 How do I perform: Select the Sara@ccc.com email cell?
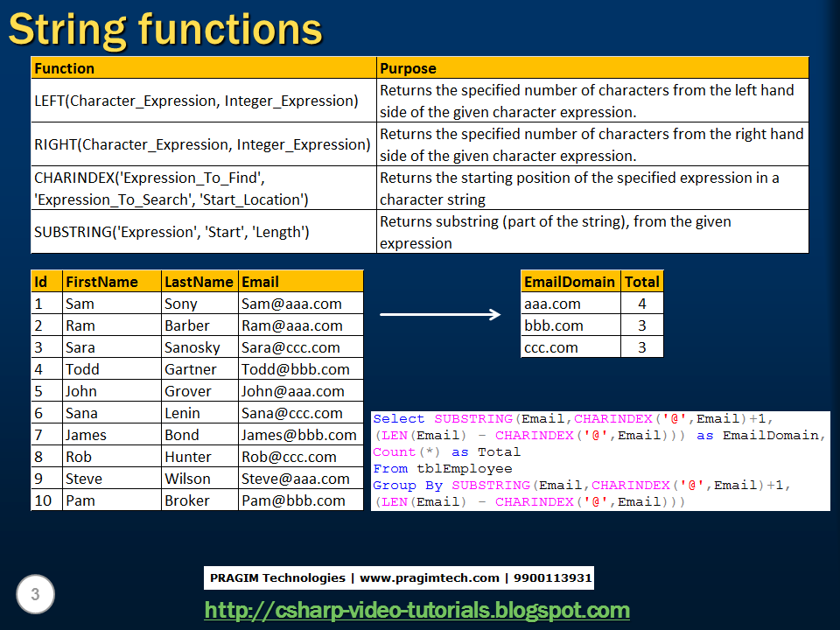pyautogui.click(x=300, y=347)
